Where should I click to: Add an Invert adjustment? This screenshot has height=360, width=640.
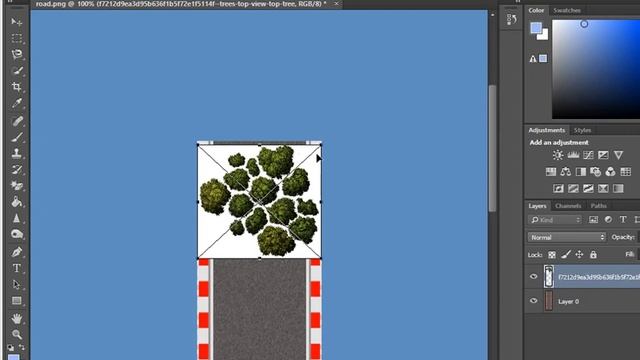pyautogui.click(x=558, y=189)
